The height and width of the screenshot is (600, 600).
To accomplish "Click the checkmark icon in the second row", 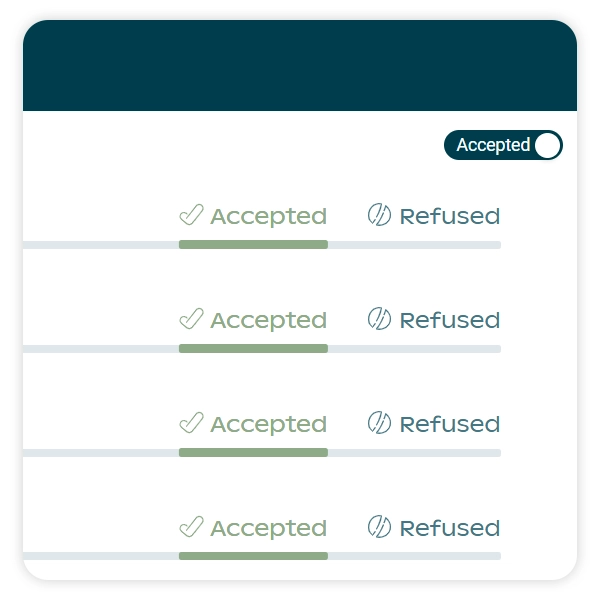I will coord(191,319).
